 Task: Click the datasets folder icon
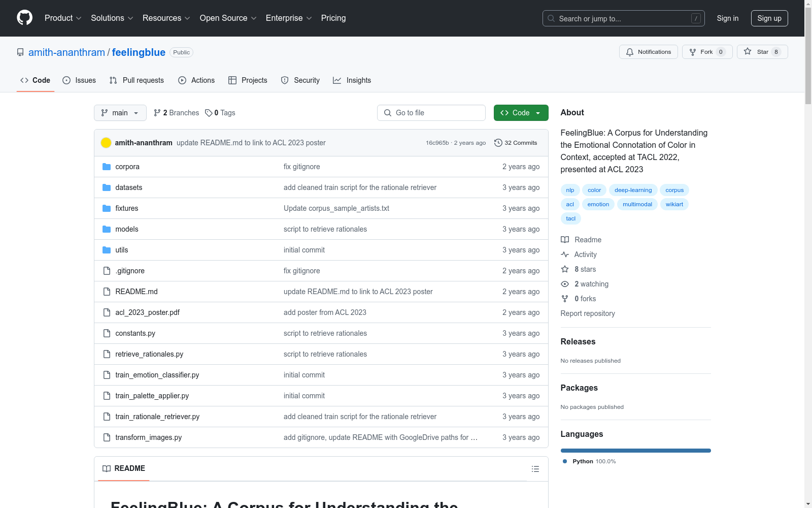click(107, 187)
